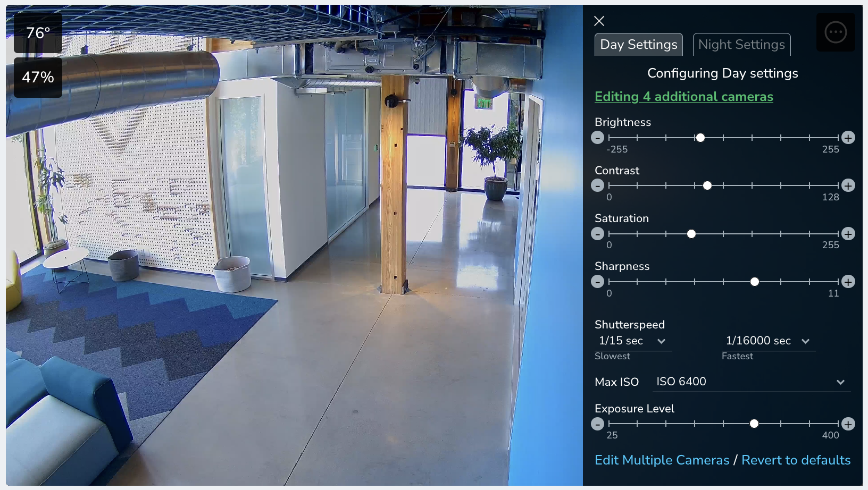The height and width of the screenshot is (490, 868).
Task: Decrease Contrast with the minus button
Action: pos(598,185)
